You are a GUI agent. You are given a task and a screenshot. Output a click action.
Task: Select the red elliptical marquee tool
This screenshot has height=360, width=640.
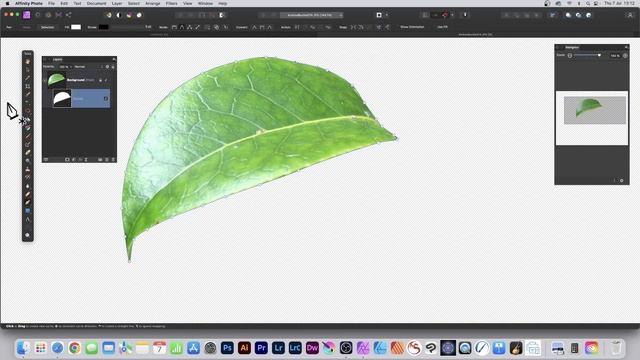click(x=28, y=111)
